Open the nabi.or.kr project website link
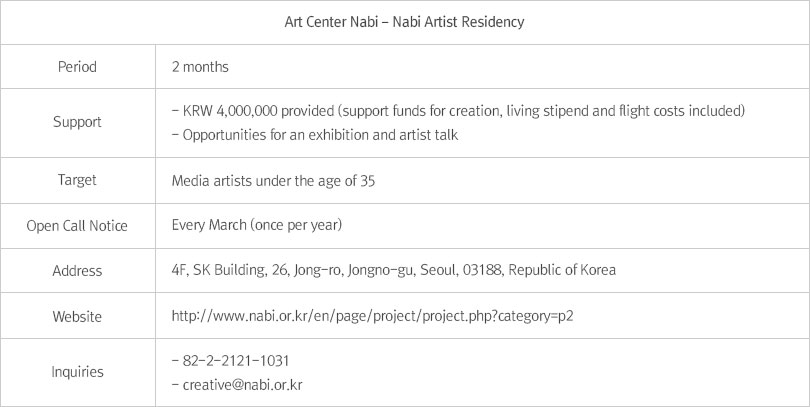810x407 pixels. point(372,316)
